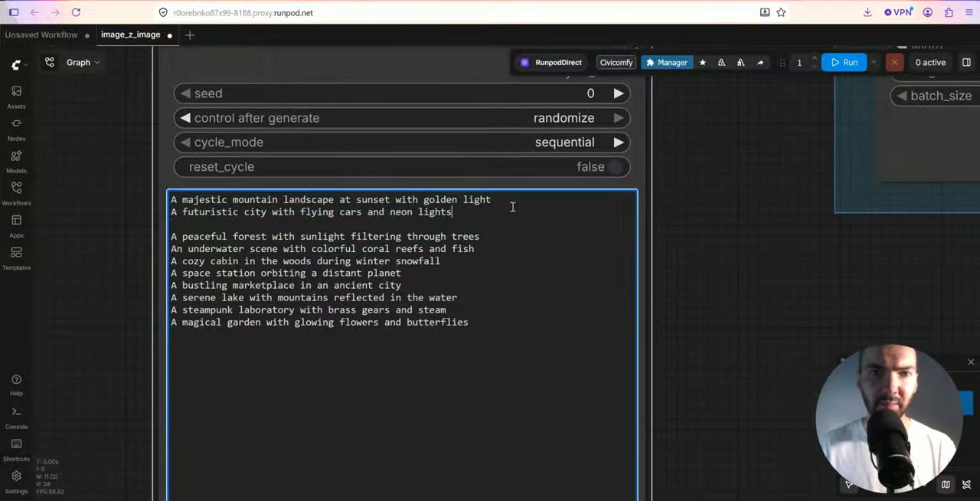This screenshot has width=980, height=501.
Task: Click the share arrow icon in toolbar
Action: tap(759, 63)
